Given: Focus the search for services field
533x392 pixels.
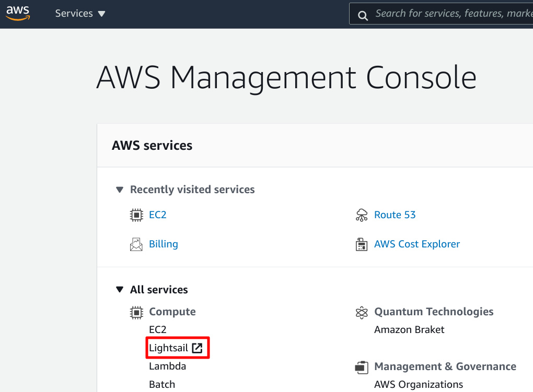Looking at the screenshot, I should (x=441, y=14).
